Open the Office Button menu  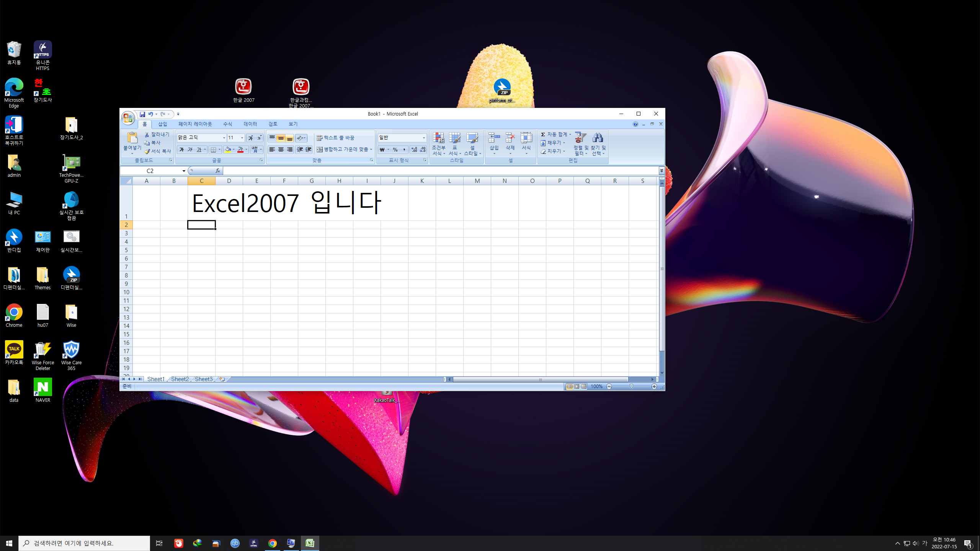(x=128, y=118)
